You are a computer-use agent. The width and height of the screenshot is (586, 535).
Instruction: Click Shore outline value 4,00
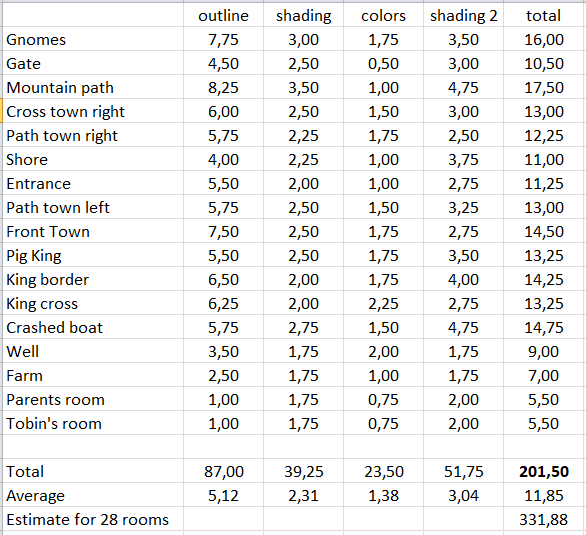(223, 160)
